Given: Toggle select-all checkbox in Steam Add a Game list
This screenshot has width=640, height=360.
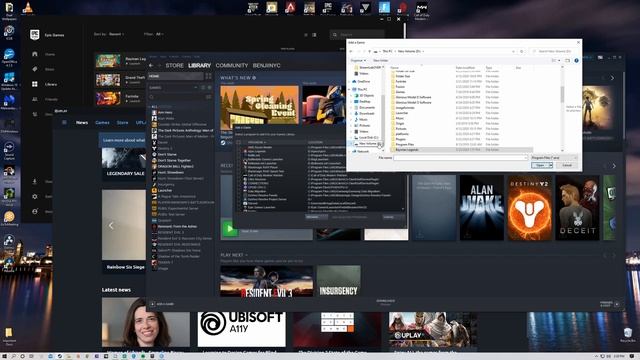Looking at the screenshot, I should pos(238,142).
